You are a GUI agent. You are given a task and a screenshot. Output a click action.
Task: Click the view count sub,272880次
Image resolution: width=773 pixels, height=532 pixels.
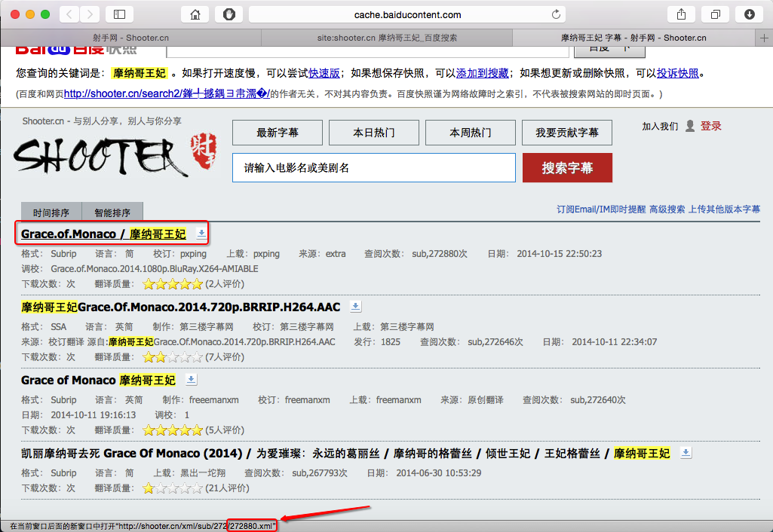[440, 254]
